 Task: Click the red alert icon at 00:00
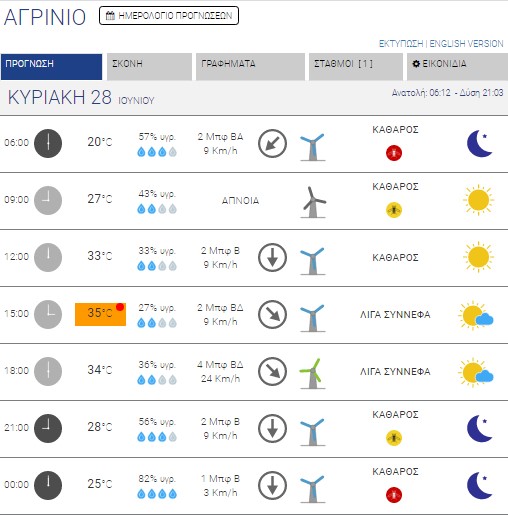tap(394, 495)
